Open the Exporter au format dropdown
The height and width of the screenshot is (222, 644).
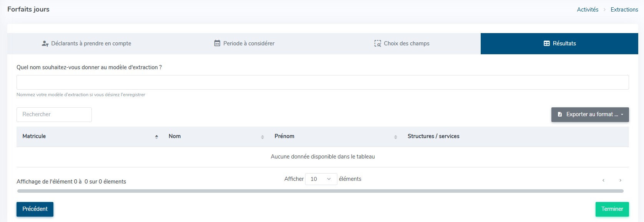590,115
